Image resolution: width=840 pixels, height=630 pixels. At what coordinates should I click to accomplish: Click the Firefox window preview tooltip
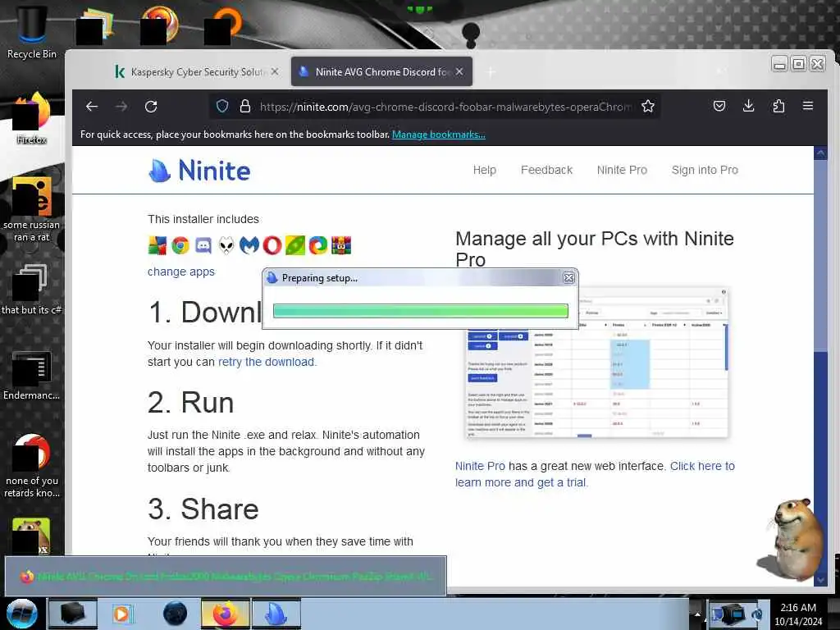[226, 577]
